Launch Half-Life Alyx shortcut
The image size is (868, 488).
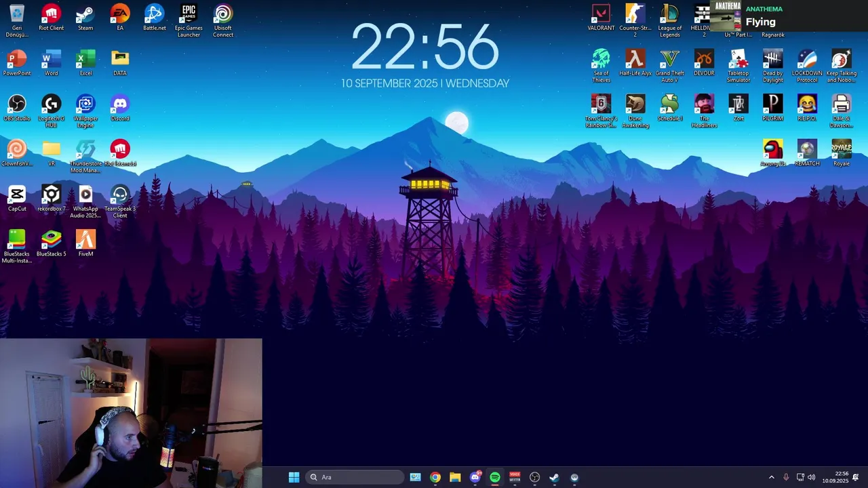click(x=635, y=63)
